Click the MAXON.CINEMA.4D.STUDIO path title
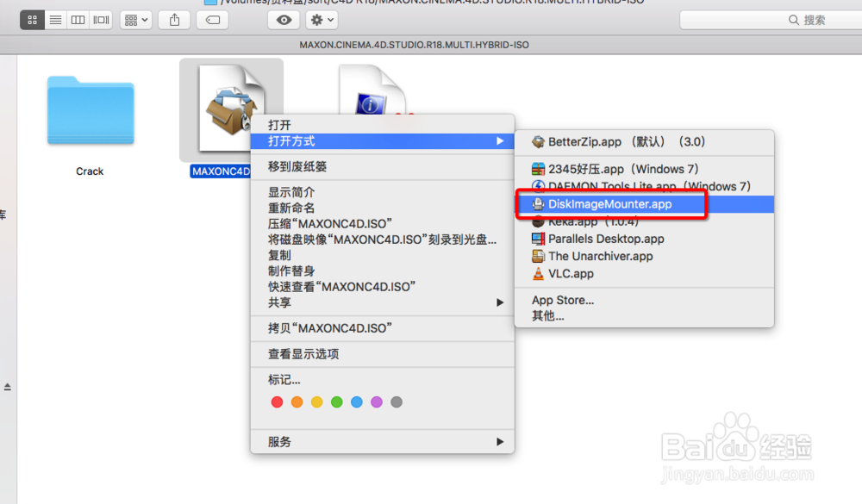 pos(414,45)
